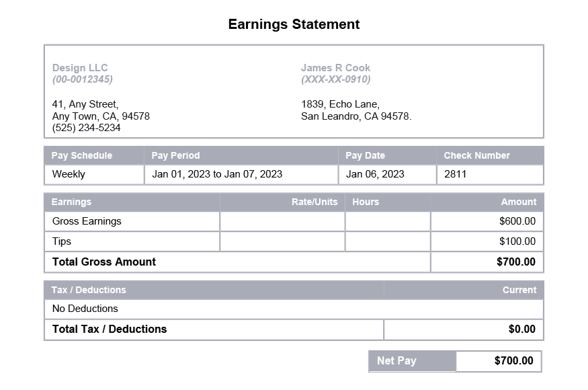588x390 pixels.
Task: Click the employer phone number (525) 234-5234
Action: (x=86, y=128)
